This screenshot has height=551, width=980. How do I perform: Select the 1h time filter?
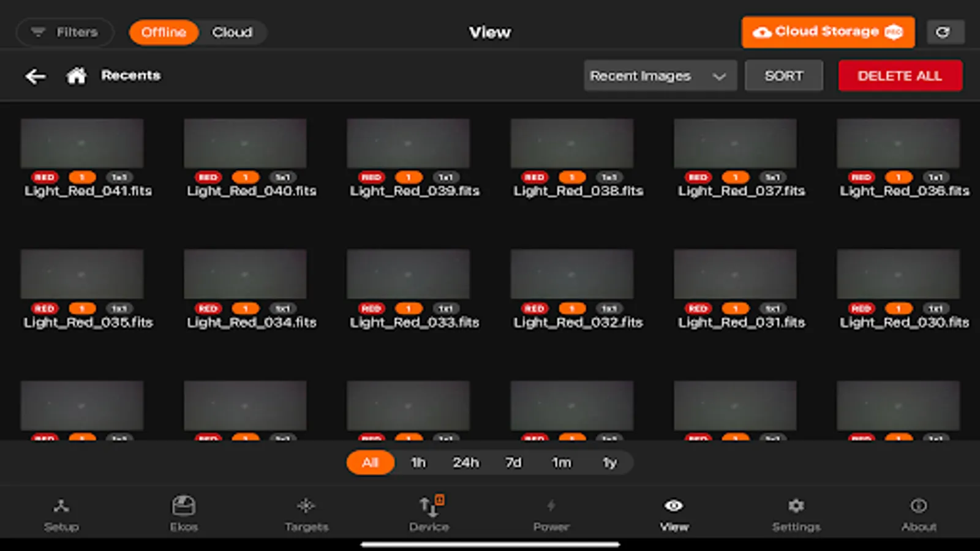click(418, 463)
